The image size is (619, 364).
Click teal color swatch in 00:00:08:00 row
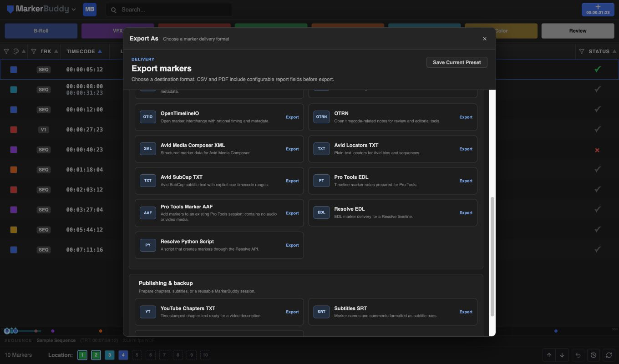click(14, 90)
